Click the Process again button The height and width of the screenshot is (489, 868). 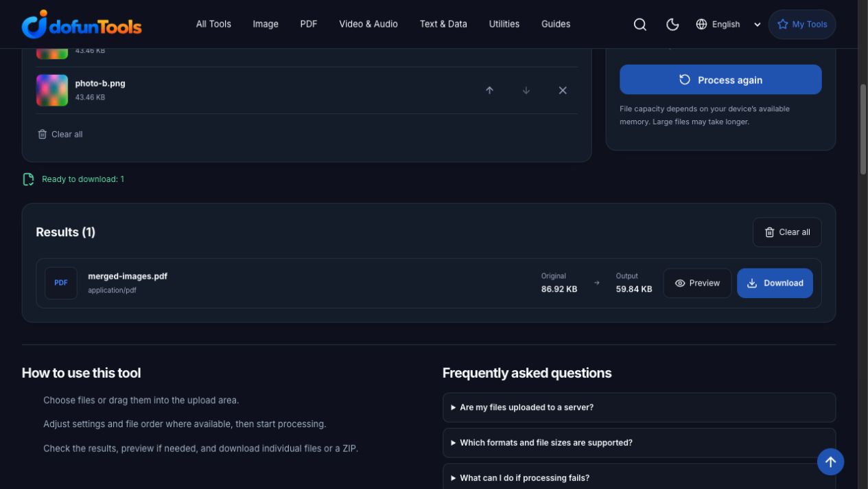point(720,80)
